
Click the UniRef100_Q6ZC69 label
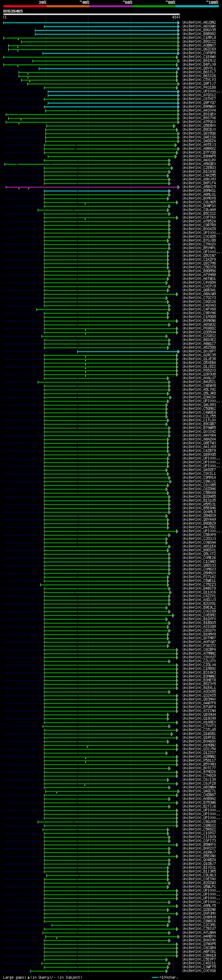point(199,49)
